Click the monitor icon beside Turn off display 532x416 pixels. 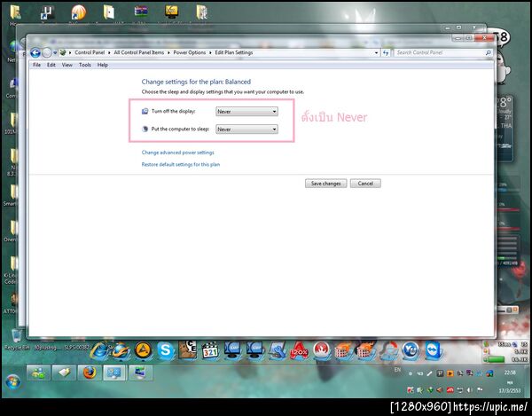(145, 111)
